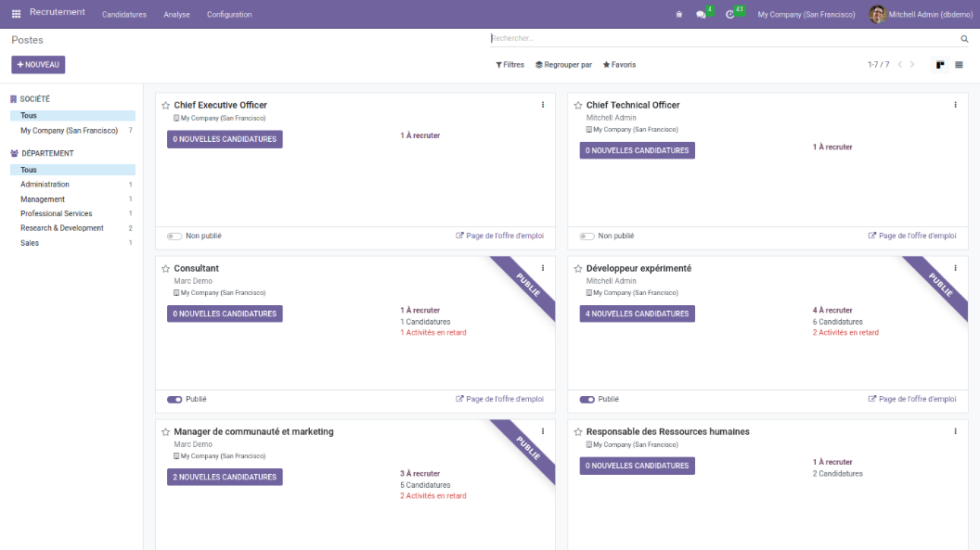Open options menu for Chief Technical Officer card
This screenshot has height=550, width=980.
tap(955, 105)
